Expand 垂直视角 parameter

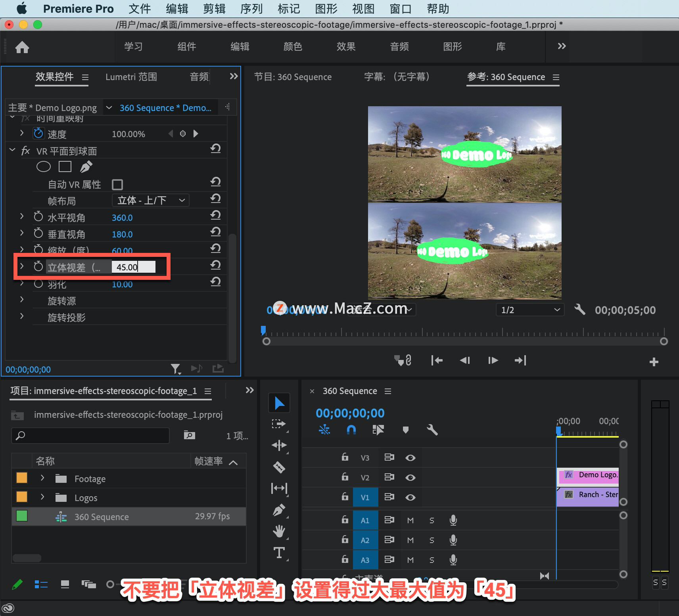[22, 233]
